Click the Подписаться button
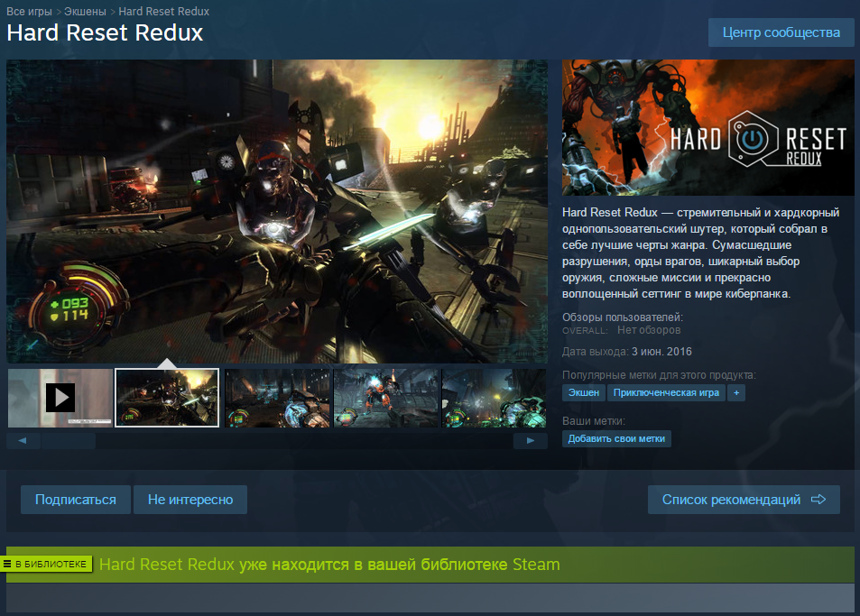Image resolution: width=860 pixels, height=616 pixels. [x=76, y=500]
